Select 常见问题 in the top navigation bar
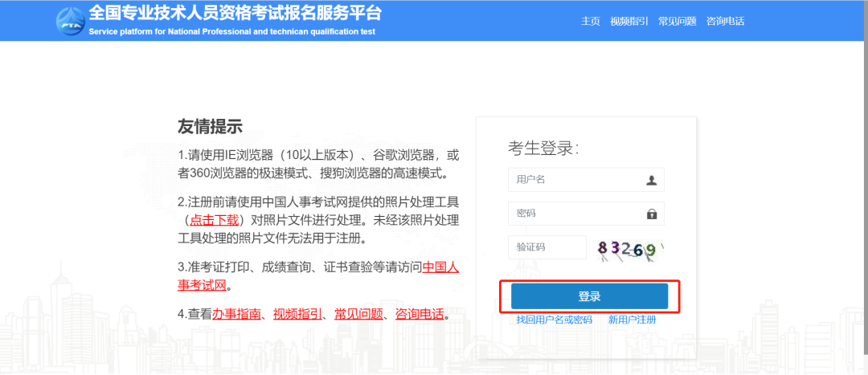The image size is (868, 375). 677,22
